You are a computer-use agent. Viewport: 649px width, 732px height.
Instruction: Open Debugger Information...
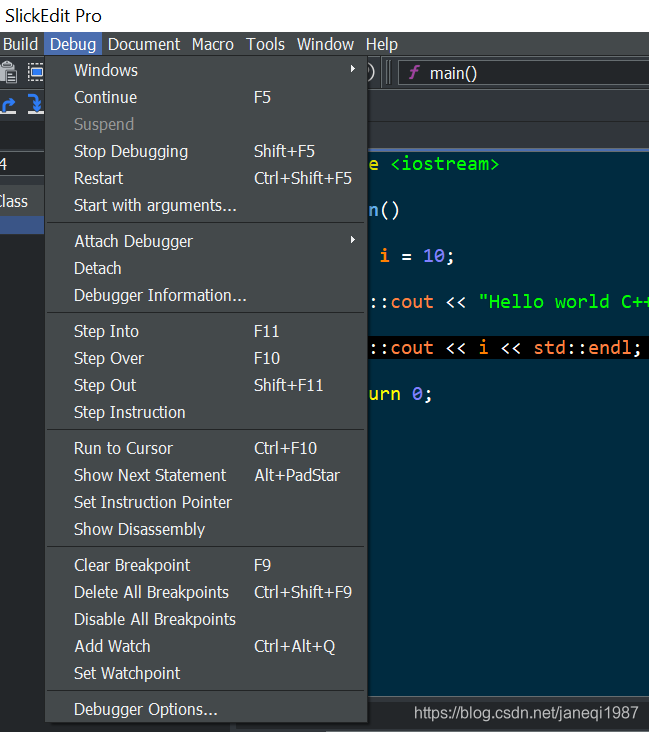click(x=205, y=296)
